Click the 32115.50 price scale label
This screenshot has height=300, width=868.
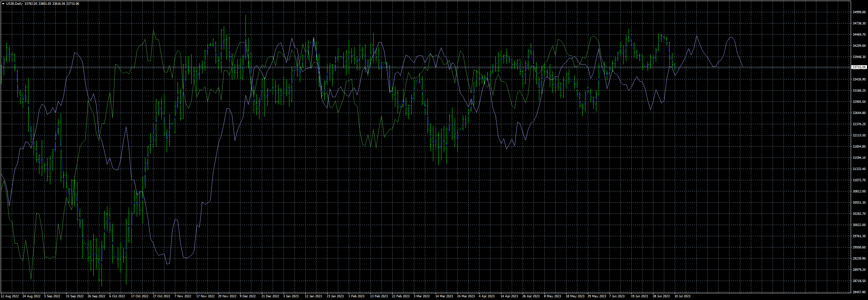859,135
